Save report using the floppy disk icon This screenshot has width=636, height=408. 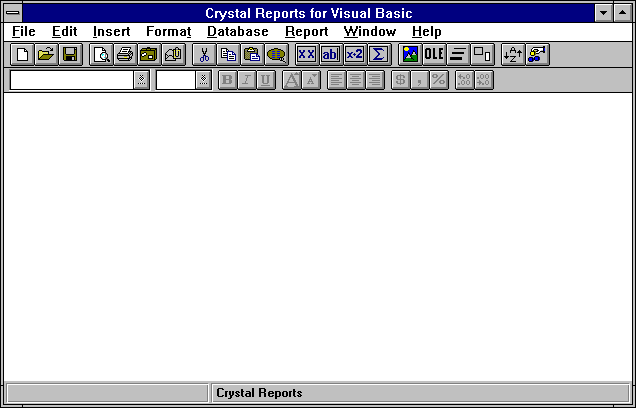[70, 54]
